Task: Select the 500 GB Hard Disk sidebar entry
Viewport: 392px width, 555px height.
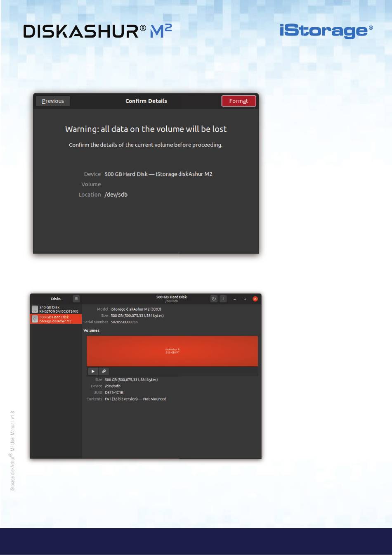Action: tap(56, 319)
